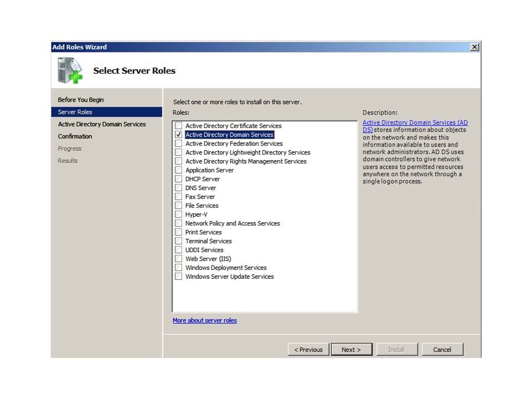Click the Next button
Screen dimensions: 532x399
tap(351, 350)
